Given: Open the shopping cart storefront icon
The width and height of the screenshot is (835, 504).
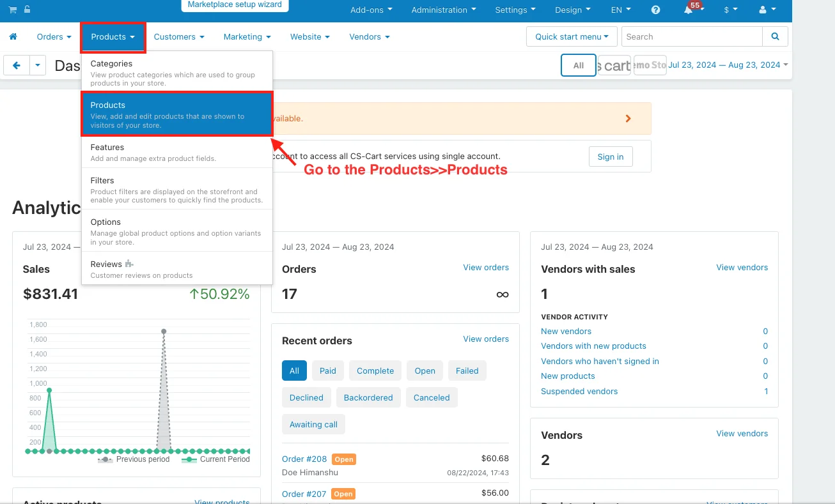Looking at the screenshot, I should tap(13, 10).
